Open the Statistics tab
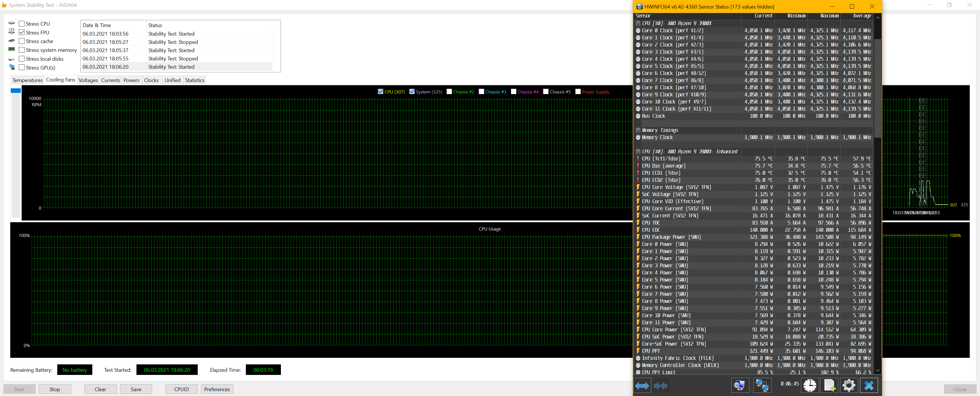This screenshot has height=396, width=980. point(194,80)
